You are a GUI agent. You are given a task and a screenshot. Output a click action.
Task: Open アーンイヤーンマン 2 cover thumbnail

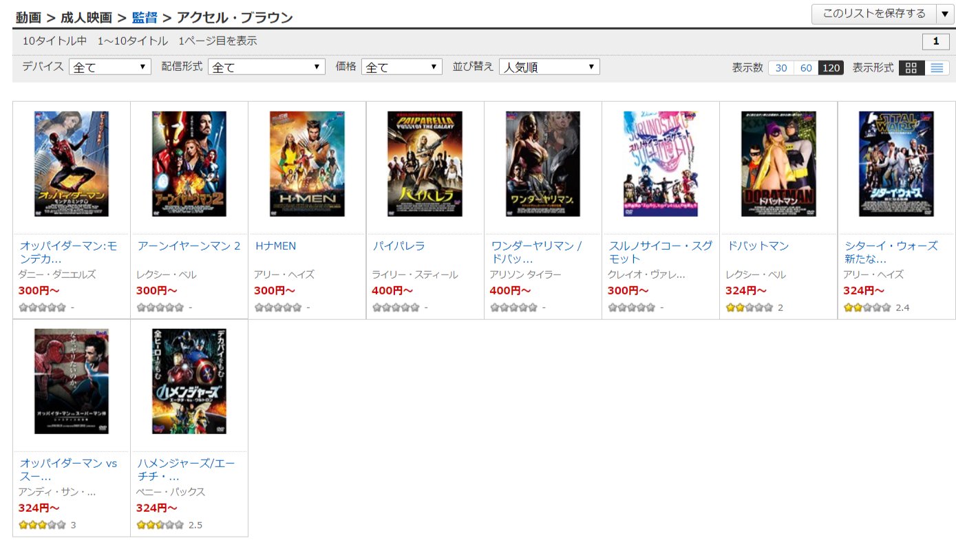click(189, 164)
